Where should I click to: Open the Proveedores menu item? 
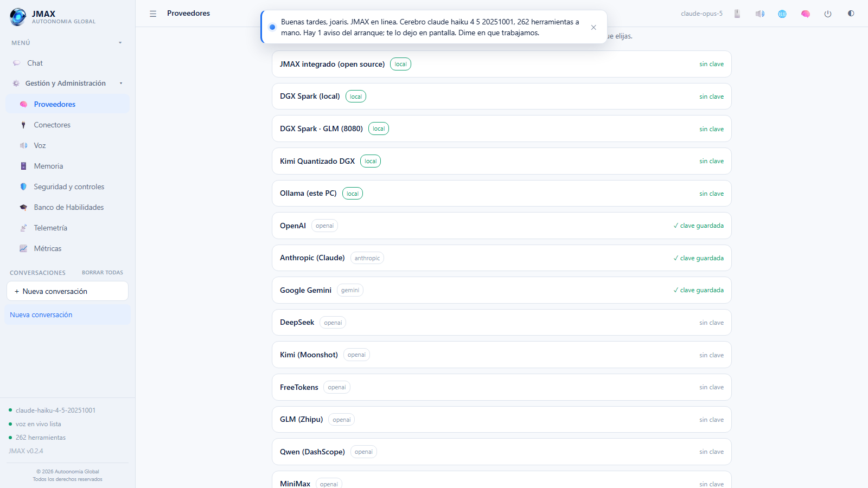coord(68,104)
